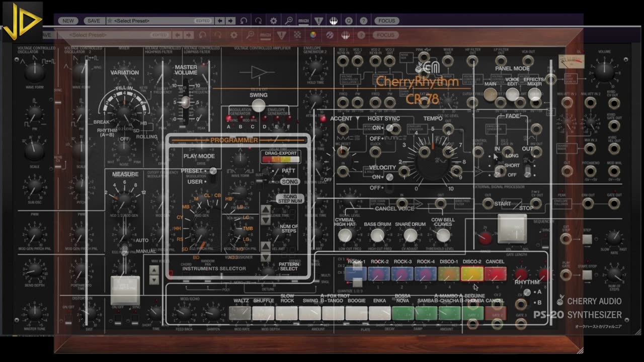Select the BOSSA NOVA rhythm pad
Image resolution: width=644 pixels, height=362 pixels.
click(x=403, y=313)
